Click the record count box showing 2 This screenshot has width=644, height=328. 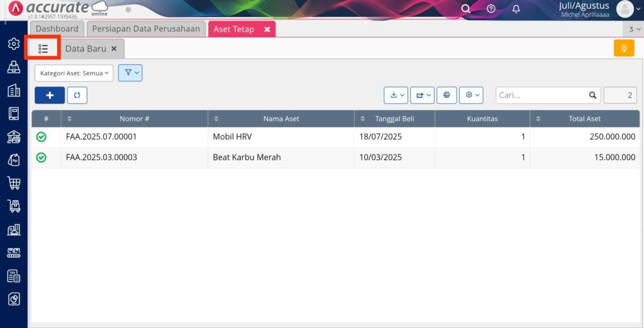pos(620,96)
